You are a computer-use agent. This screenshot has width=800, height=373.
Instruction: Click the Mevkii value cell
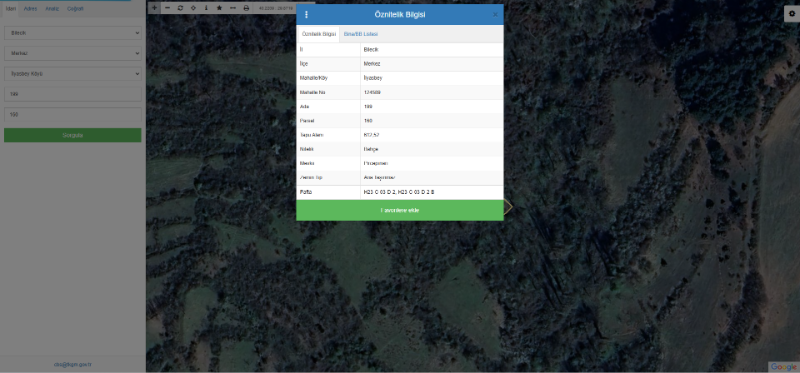(x=432, y=163)
